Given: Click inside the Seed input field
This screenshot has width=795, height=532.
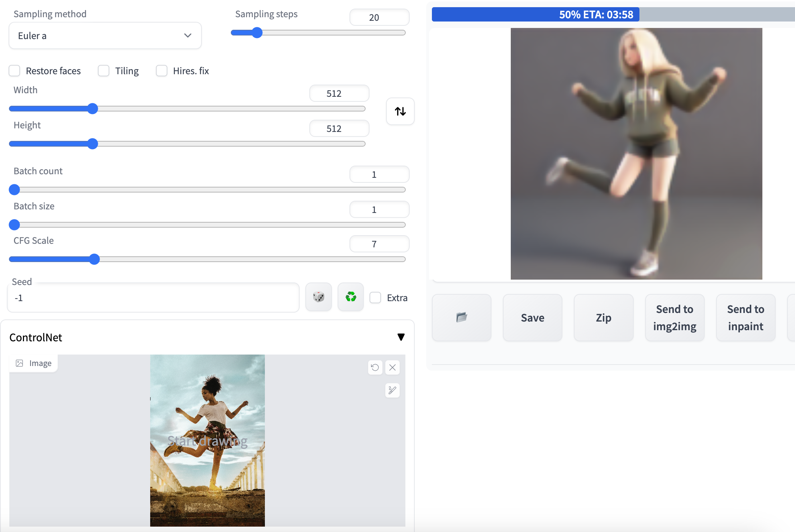Looking at the screenshot, I should point(153,297).
